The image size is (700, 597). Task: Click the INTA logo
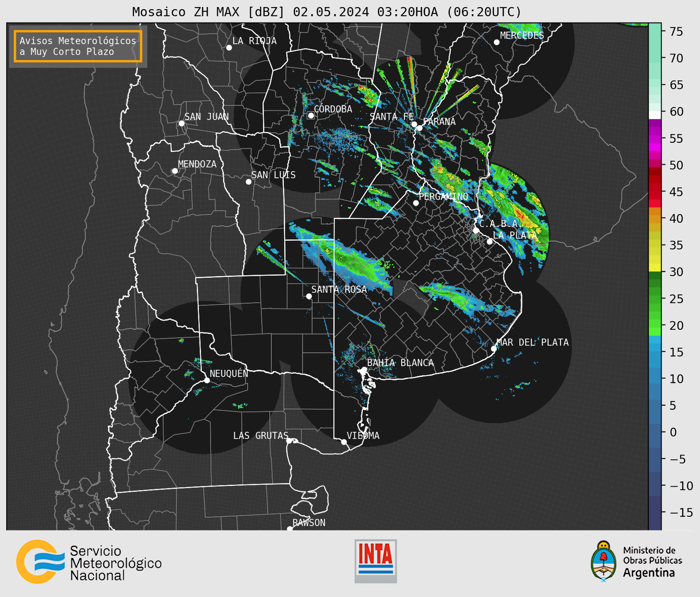[376, 561]
